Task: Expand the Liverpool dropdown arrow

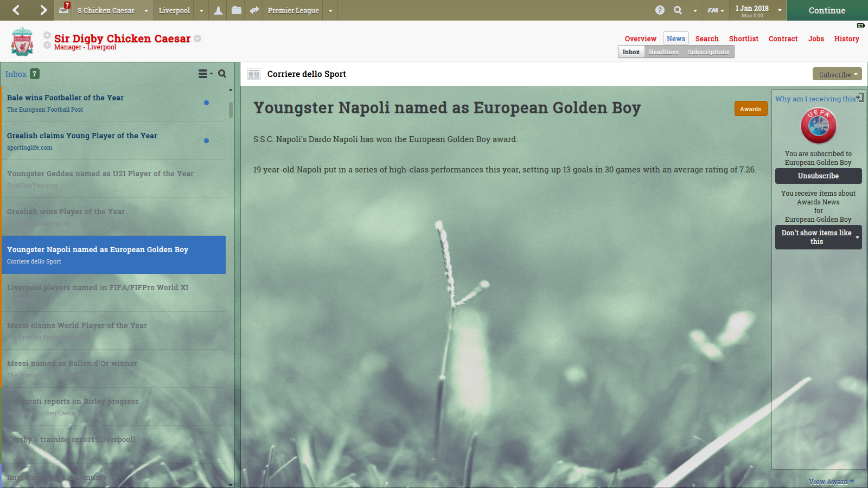Action: tap(201, 10)
